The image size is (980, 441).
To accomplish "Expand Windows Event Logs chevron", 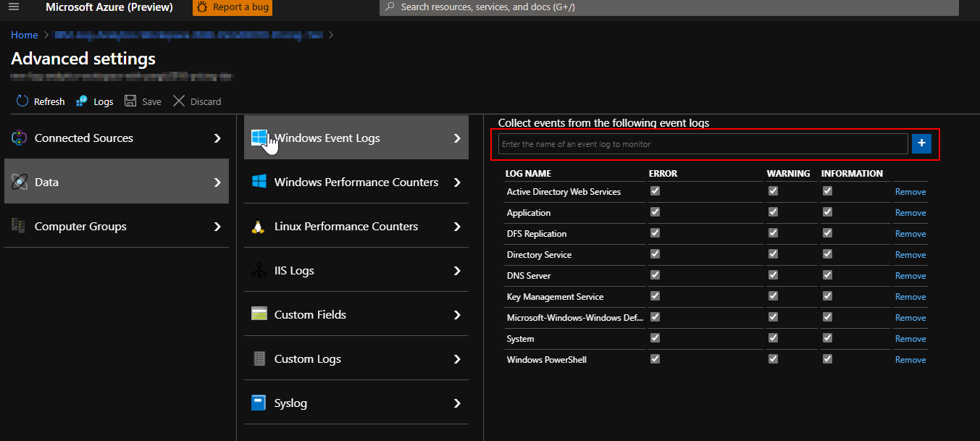I will pos(457,138).
